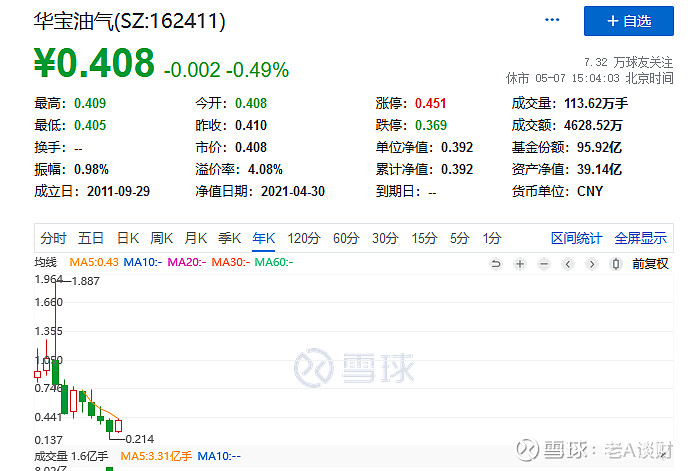This screenshot has width=693, height=471.
Task: Click the 跌停 value 0.369
Action: [x=430, y=125]
